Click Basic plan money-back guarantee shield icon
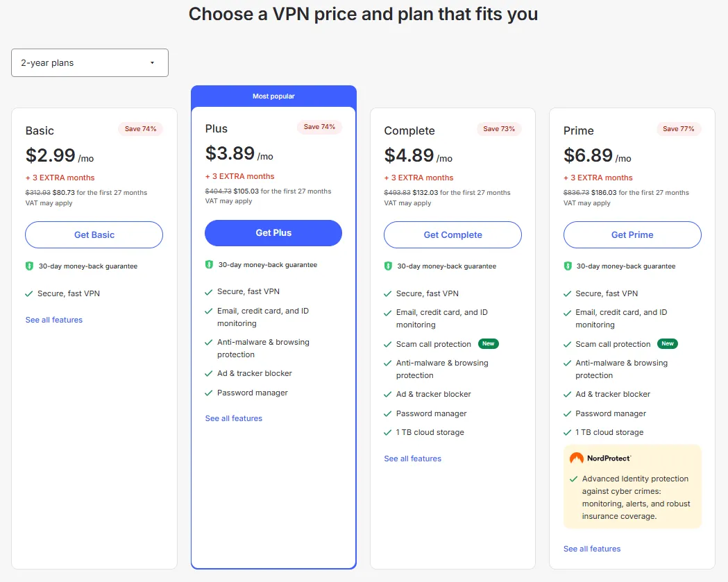The image size is (728, 582). coord(29,266)
